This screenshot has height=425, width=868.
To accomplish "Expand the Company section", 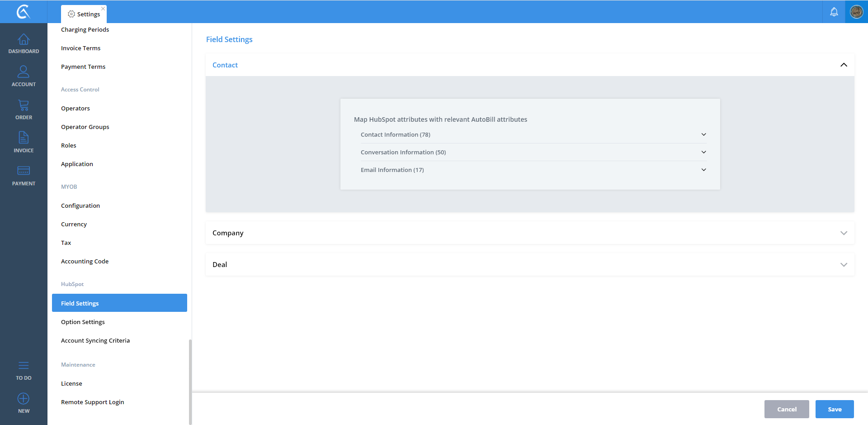I will click(x=844, y=233).
